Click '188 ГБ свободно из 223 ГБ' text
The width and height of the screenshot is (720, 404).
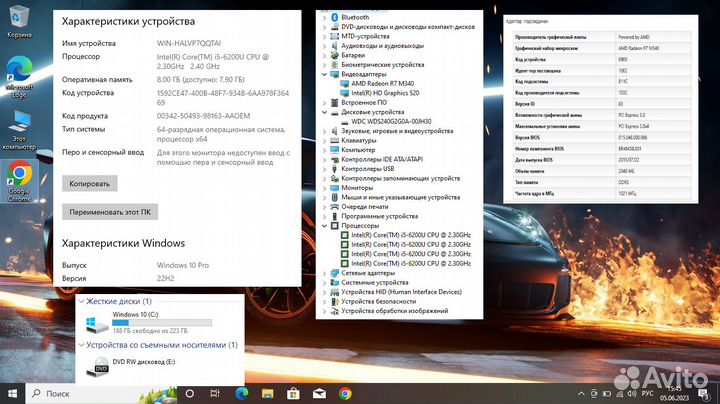(150, 331)
